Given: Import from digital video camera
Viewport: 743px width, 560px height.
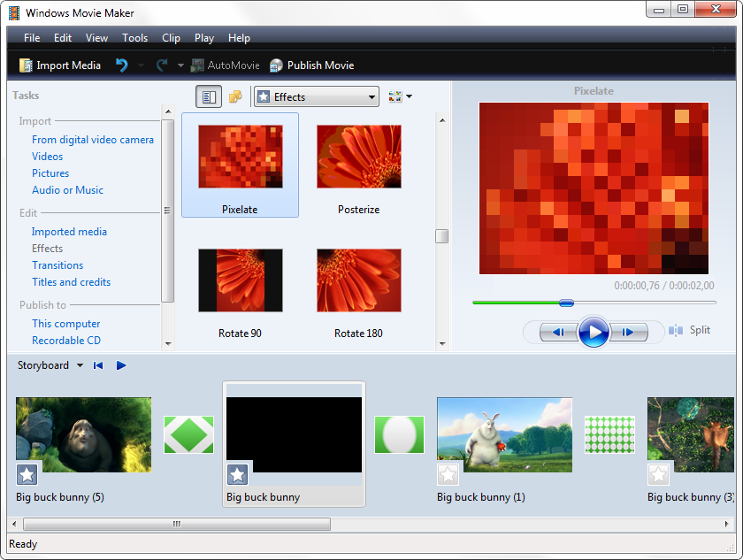Looking at the screenshot, I should (93, 140).
